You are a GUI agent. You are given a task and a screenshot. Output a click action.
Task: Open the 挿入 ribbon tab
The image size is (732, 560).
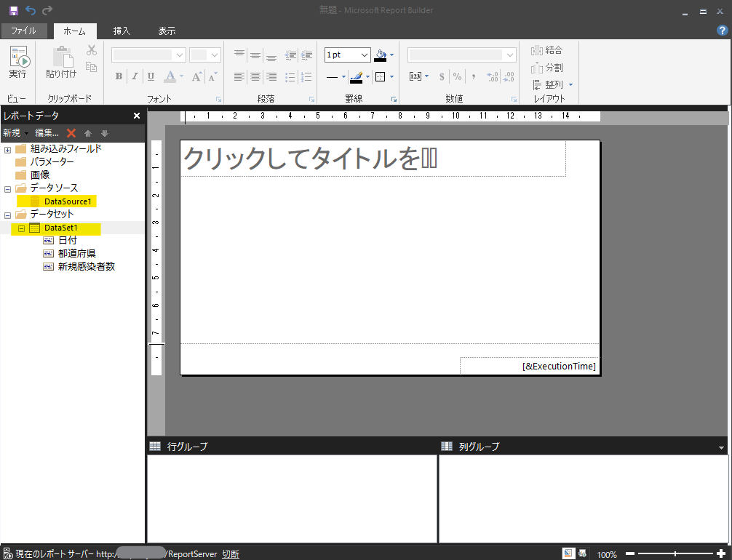pos(122,31)
